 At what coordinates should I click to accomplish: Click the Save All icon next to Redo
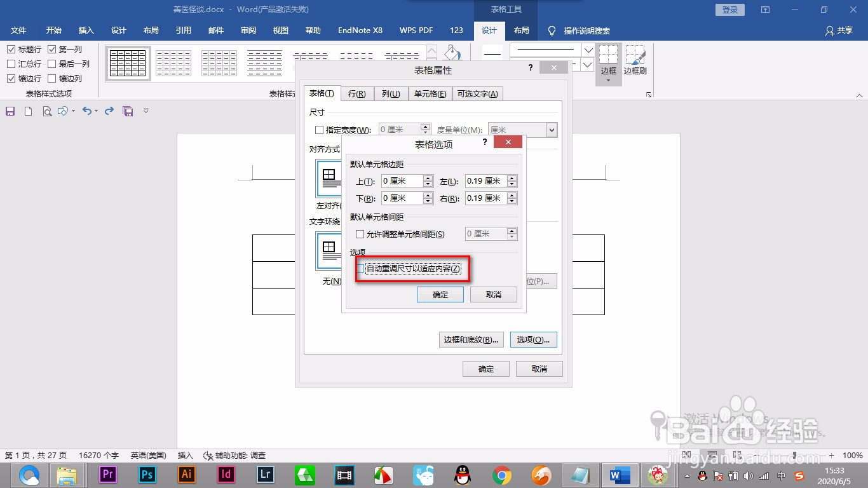128,111
